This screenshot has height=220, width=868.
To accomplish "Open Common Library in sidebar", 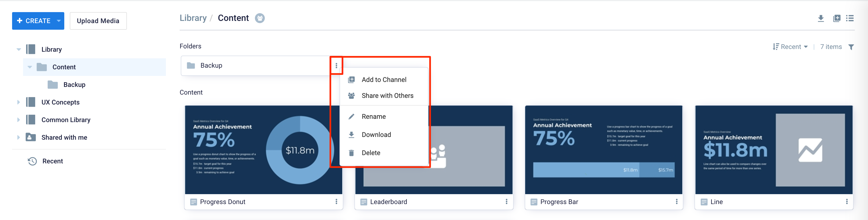I will tap(66, 120).
